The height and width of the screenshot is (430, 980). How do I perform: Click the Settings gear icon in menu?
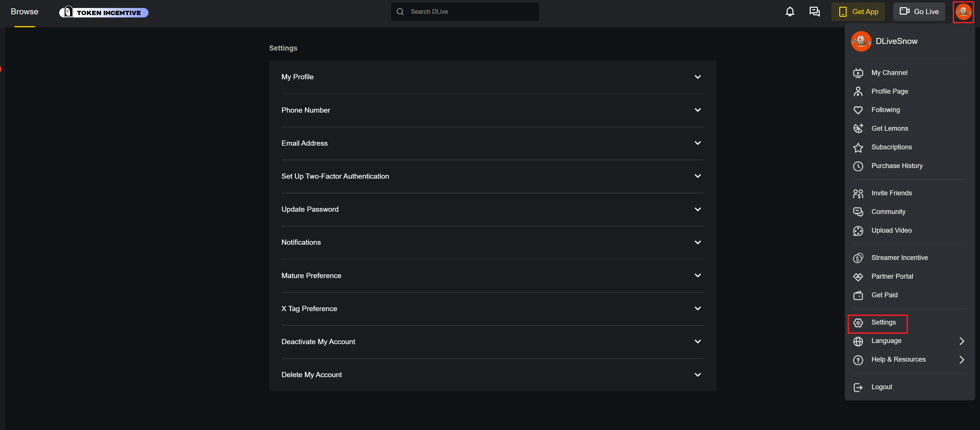click(x=858, y=323)
